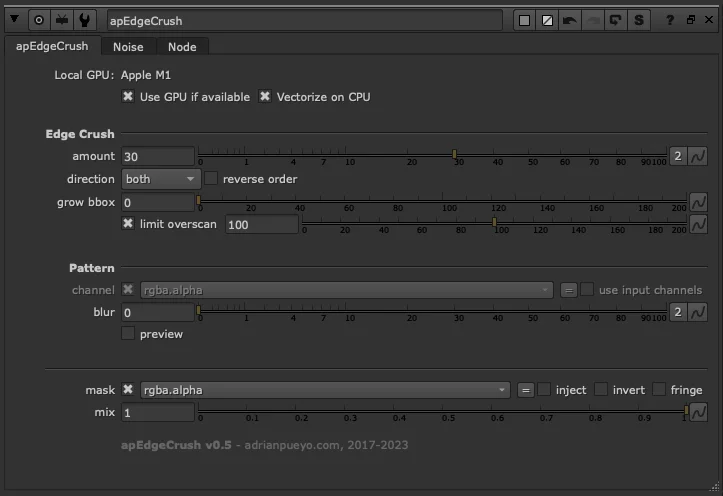Open the Node tab
Screen dimensions: 723x496
tap(182, 47)
